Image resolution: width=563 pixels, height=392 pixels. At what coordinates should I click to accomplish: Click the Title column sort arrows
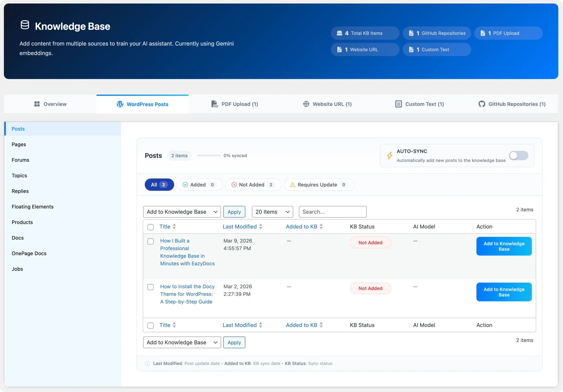(174, 226)
